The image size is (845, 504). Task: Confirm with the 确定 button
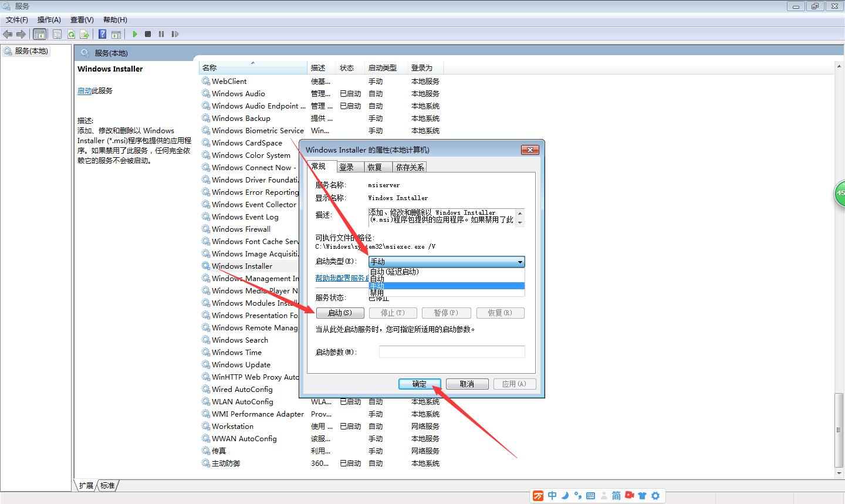(420, 384)
